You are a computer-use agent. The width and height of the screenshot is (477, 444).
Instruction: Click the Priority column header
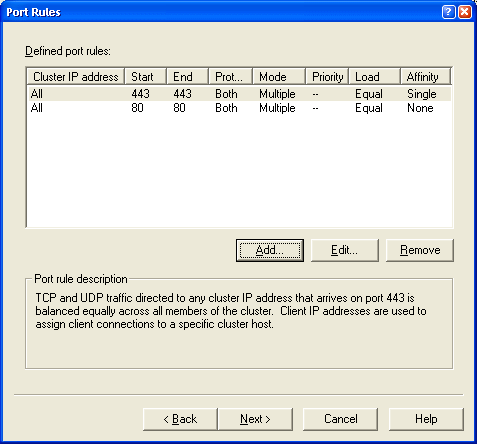(x=327, y=77)
